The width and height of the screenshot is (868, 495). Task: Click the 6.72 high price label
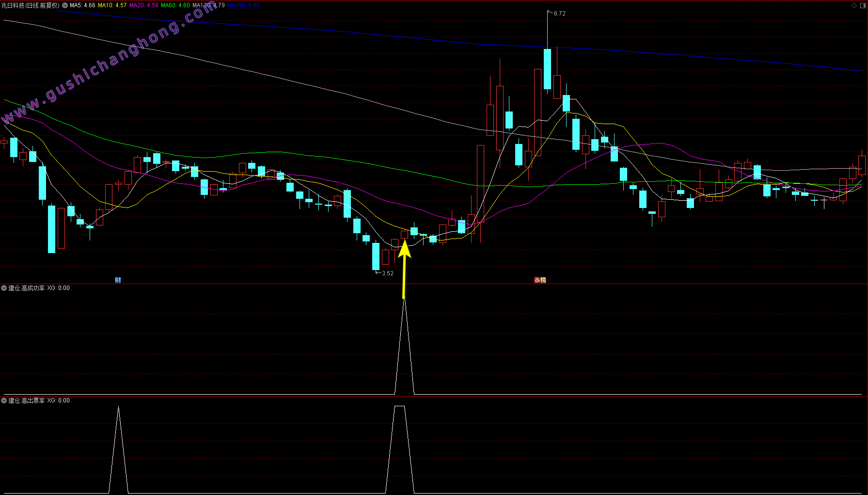tap(560, 14)
